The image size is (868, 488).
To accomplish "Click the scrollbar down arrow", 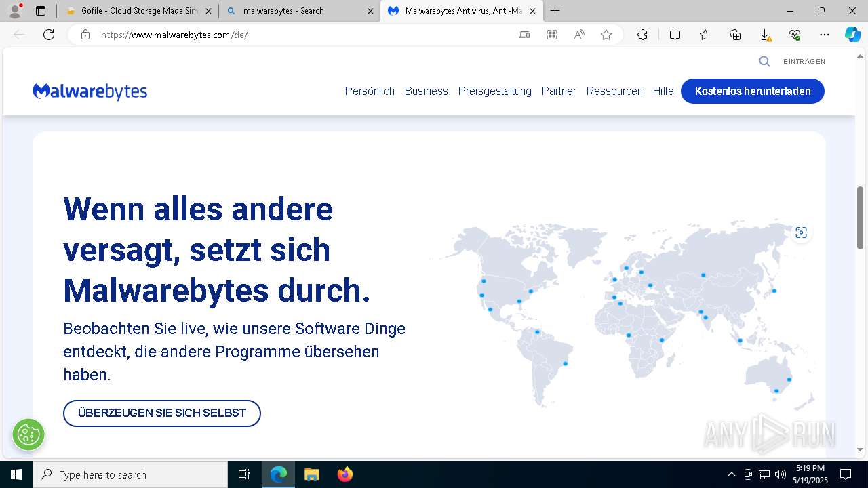I will [x=861, y=449].
